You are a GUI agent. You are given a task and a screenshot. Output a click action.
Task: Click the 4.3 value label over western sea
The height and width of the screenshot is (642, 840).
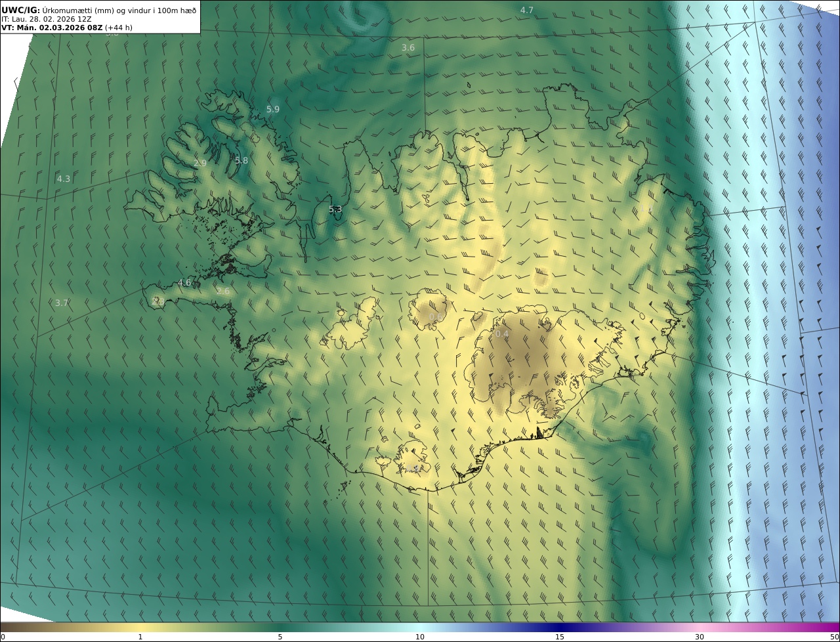(64, 179)
